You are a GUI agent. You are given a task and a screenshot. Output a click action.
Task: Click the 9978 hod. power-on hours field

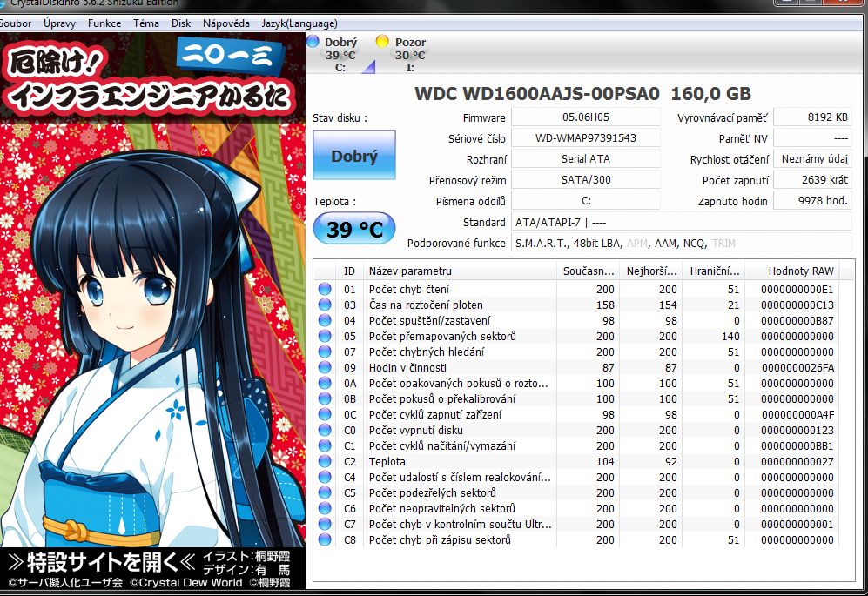point(812,201)
